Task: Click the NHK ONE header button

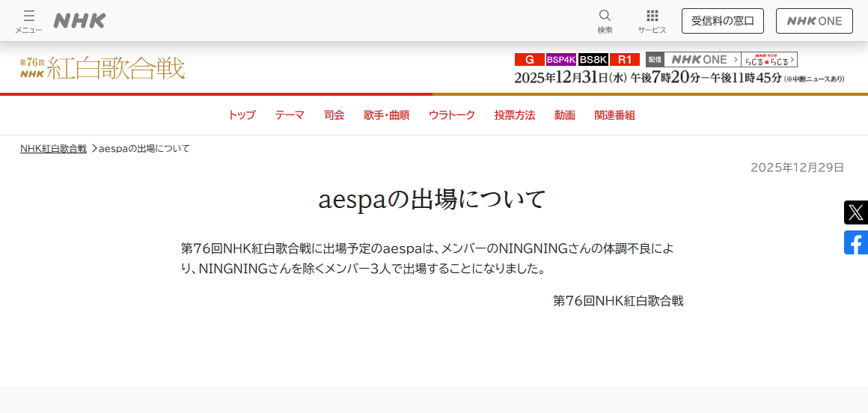Action: (x=814, y=21)
